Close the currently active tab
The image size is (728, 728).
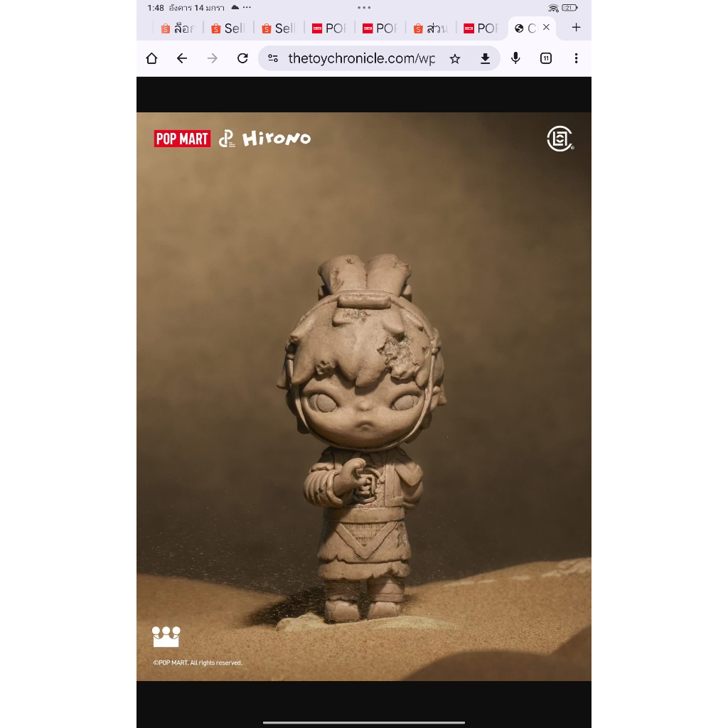click(547, 28)
